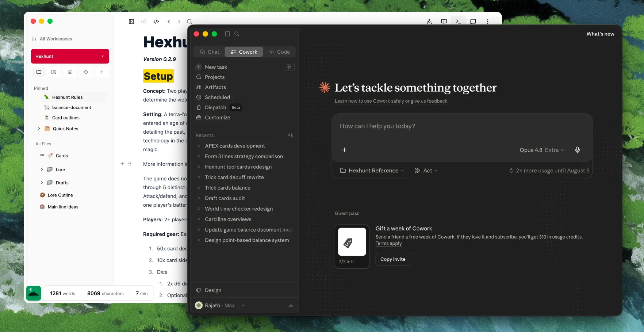
Task: Go forward with right chevron in notes toolbar
Action: tap(179, 22)
